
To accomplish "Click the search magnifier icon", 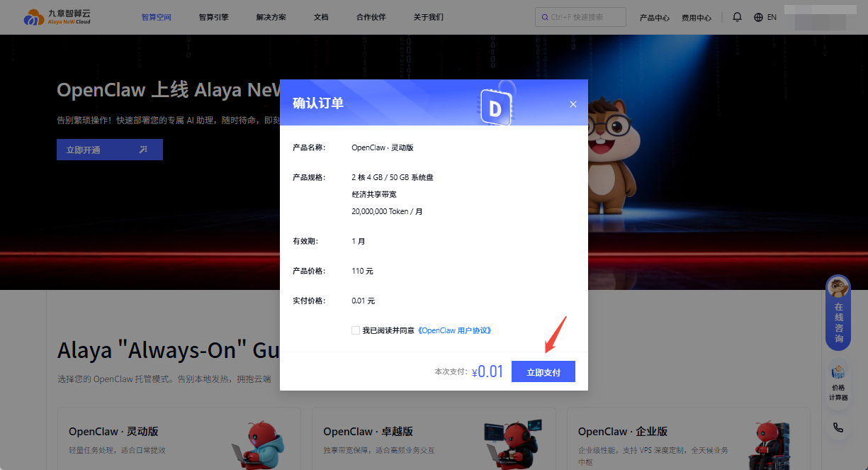I will tap(544, 17).
